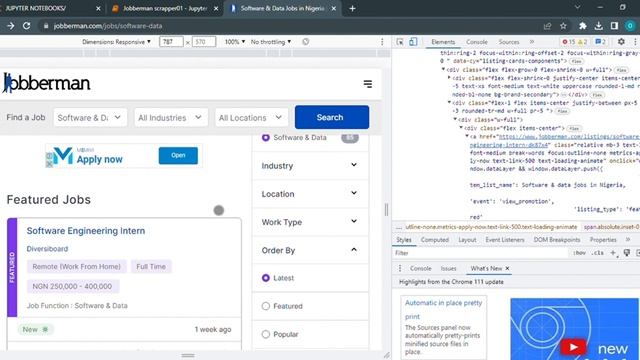Choose the Popular order option
Screen dimensions: 640x360
(266, 334)
